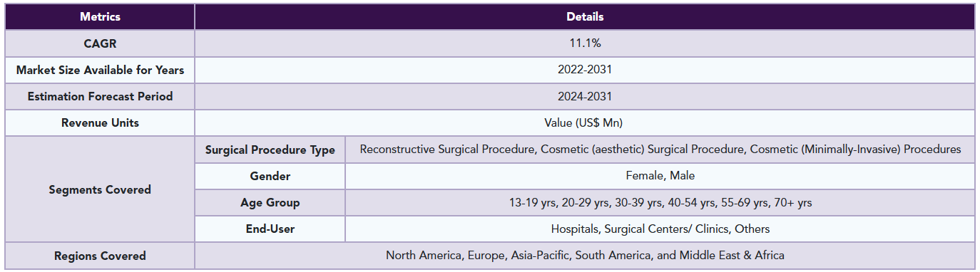Click the 2024-2031 forecast value

tap(585, 96)
